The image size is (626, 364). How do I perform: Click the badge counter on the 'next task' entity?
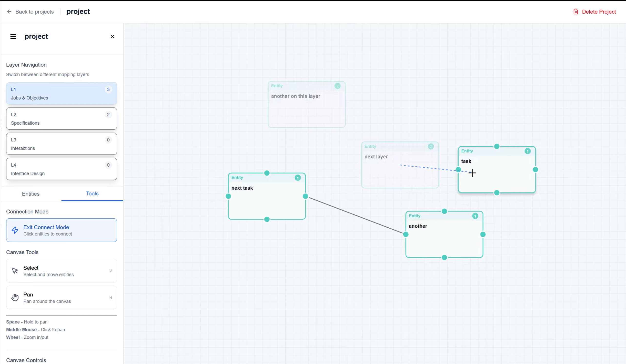298,178
